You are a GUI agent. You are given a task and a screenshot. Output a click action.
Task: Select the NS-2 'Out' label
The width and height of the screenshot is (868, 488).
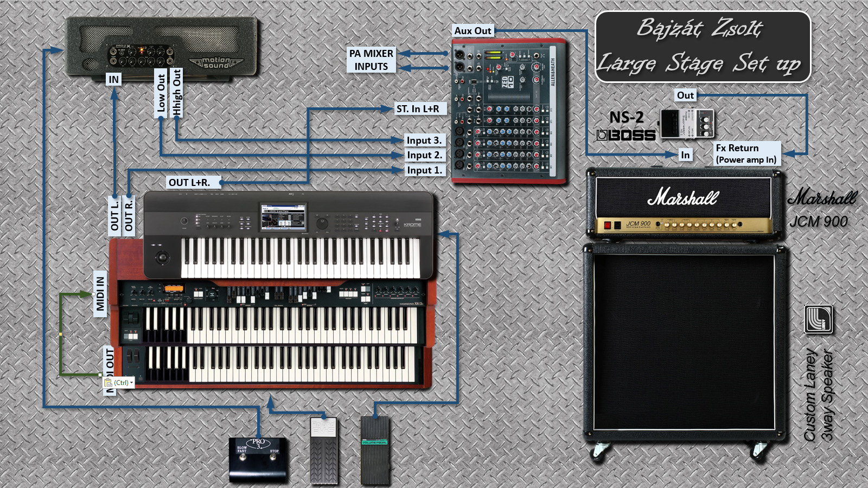pyautogui.click(x=686, y=95)
